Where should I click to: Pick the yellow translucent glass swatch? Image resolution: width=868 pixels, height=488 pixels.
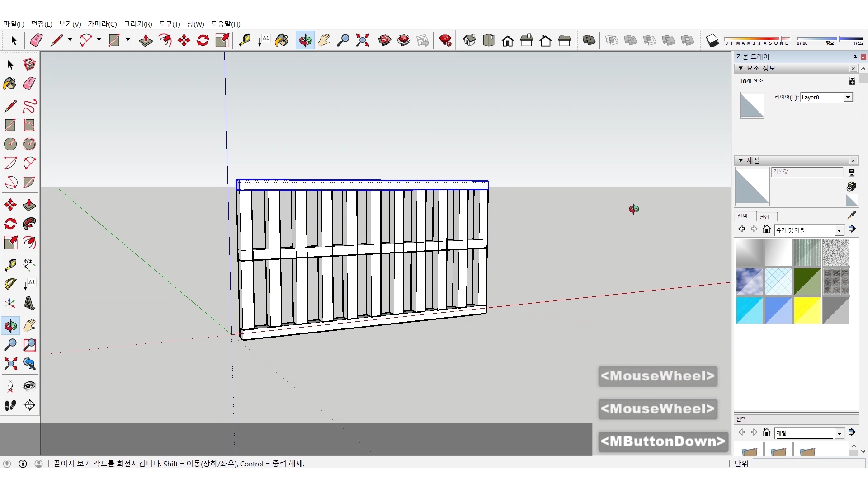coord(807,310)
